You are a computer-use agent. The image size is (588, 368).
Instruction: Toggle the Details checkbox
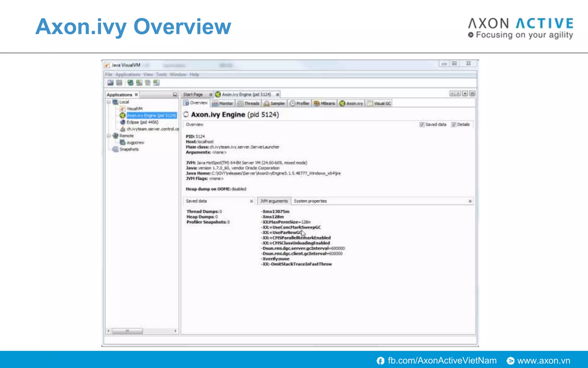[x=454, y=124]
